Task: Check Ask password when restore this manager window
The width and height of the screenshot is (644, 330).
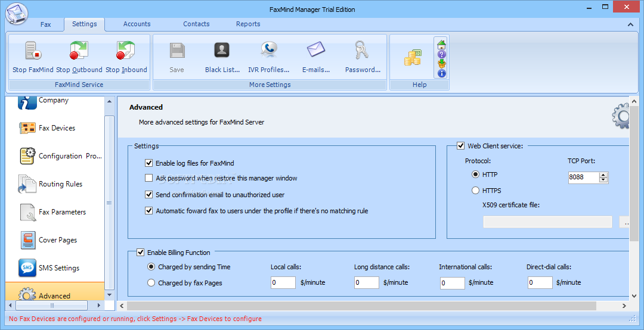Action: click(148, 178)
